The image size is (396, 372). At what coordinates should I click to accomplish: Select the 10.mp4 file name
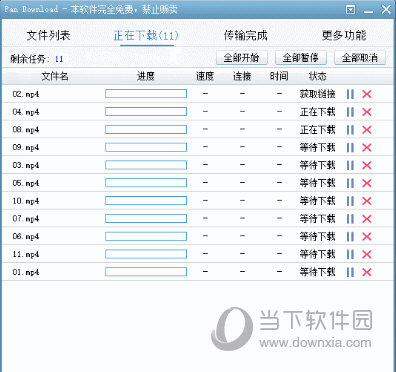click(x=26, y=201)
